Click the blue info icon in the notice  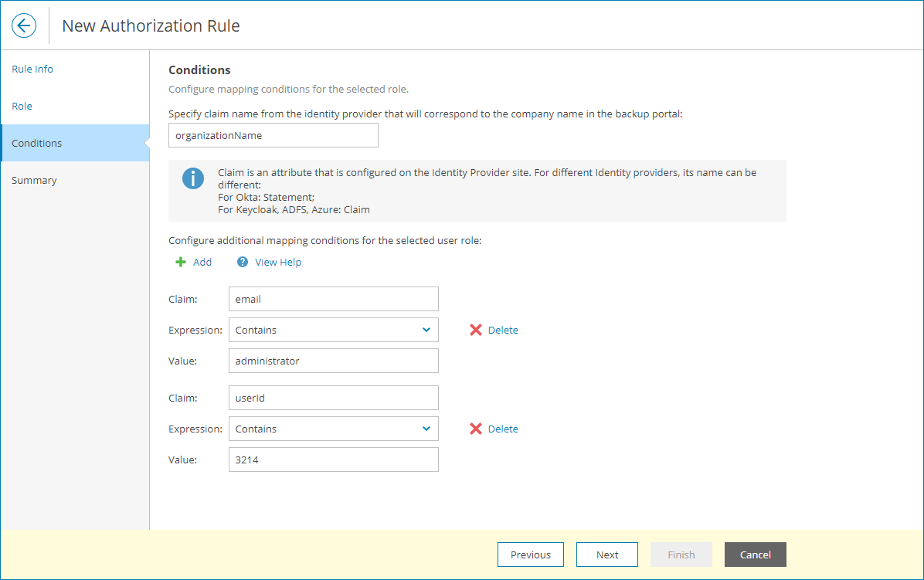(x=193, y=178)
